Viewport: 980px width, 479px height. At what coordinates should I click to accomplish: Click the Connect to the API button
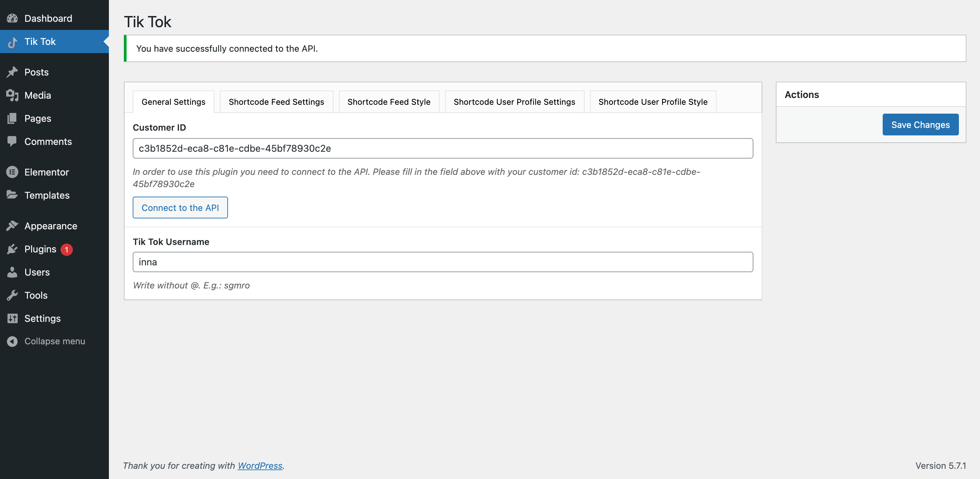pyautogui.click(x=180, y=207)
